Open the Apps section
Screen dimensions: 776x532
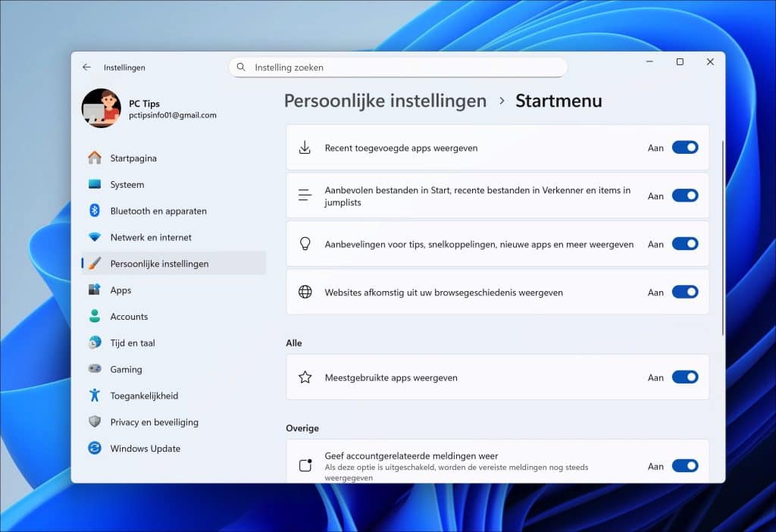coord(119,289)
